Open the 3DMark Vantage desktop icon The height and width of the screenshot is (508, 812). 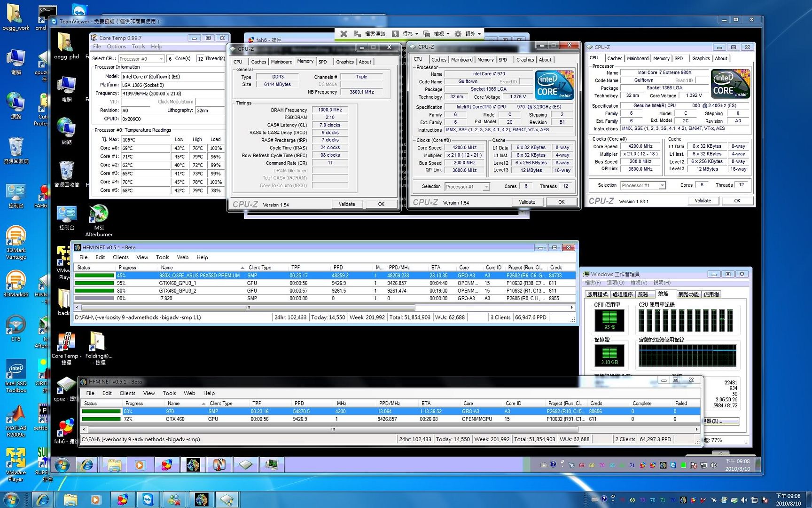point(16,243)
